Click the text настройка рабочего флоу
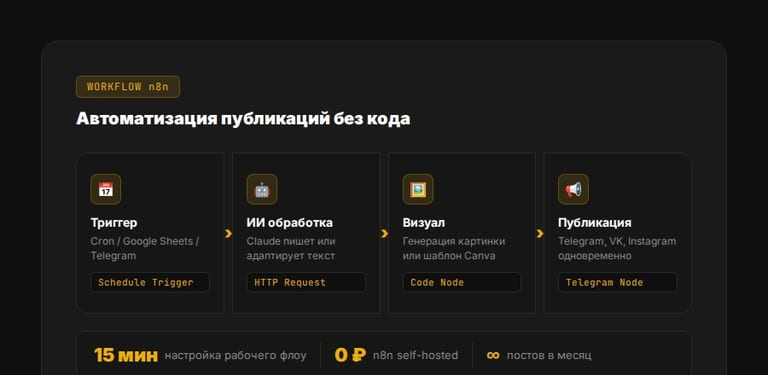Screen dimensions: 768x375 236,355
